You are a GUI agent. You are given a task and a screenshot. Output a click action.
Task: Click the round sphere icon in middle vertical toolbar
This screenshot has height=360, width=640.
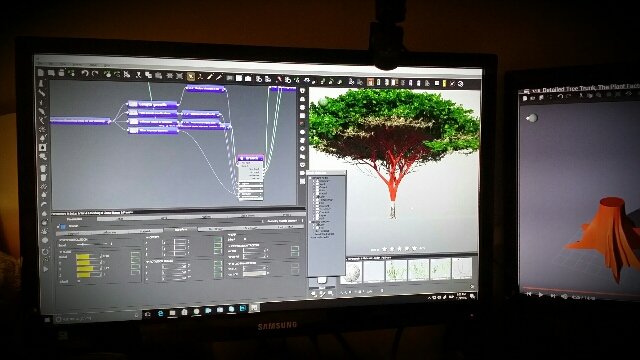[302, 133]
